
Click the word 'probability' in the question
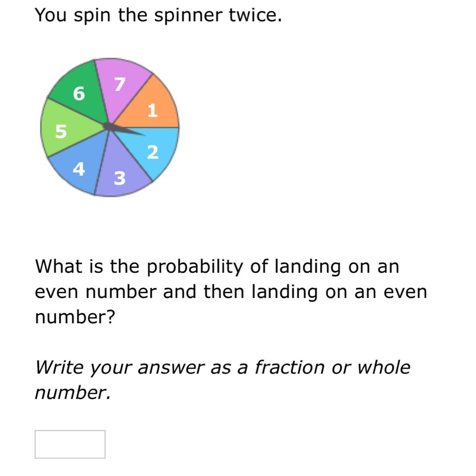point(195,267)
